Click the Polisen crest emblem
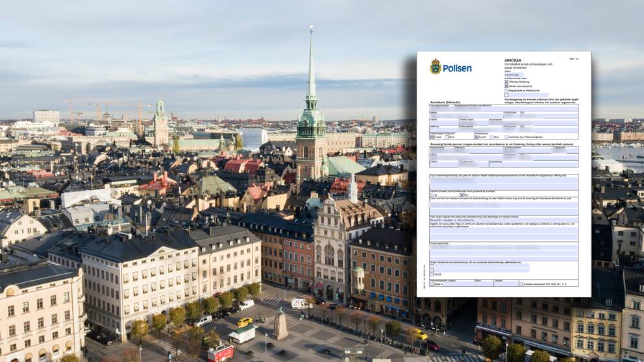Image resolution: width=644 pixels, height=362 pixels. pyautogui.click(x=435, y=66)
